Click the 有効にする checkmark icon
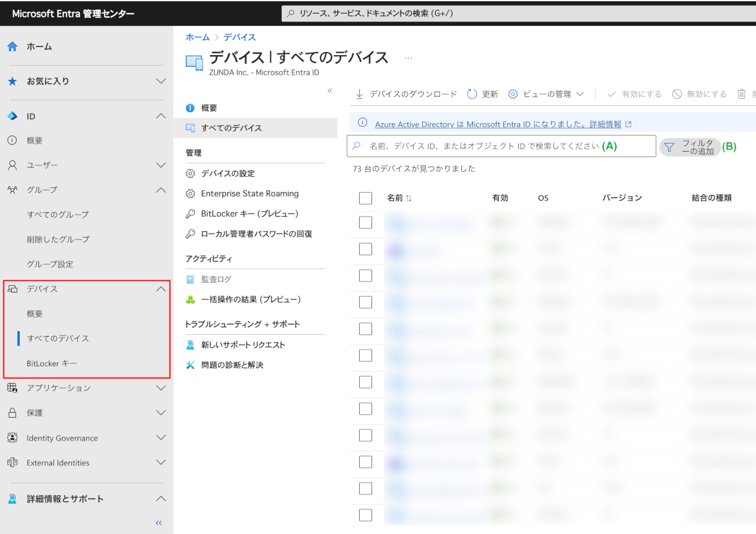 (x=612, y=94)
